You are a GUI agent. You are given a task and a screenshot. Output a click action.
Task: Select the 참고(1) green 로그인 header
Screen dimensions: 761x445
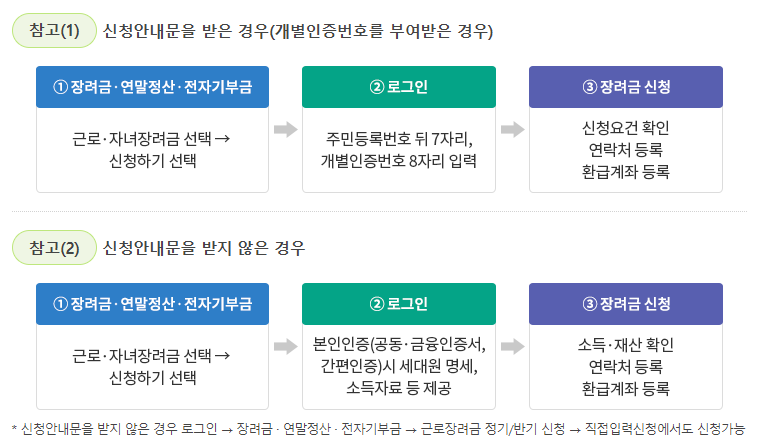399,87
